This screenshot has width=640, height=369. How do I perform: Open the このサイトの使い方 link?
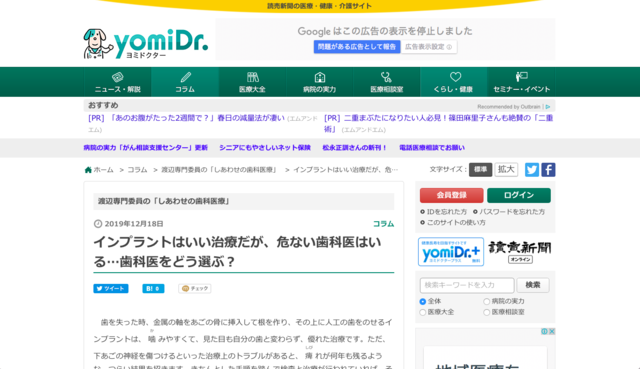click(x=456, y=222)
